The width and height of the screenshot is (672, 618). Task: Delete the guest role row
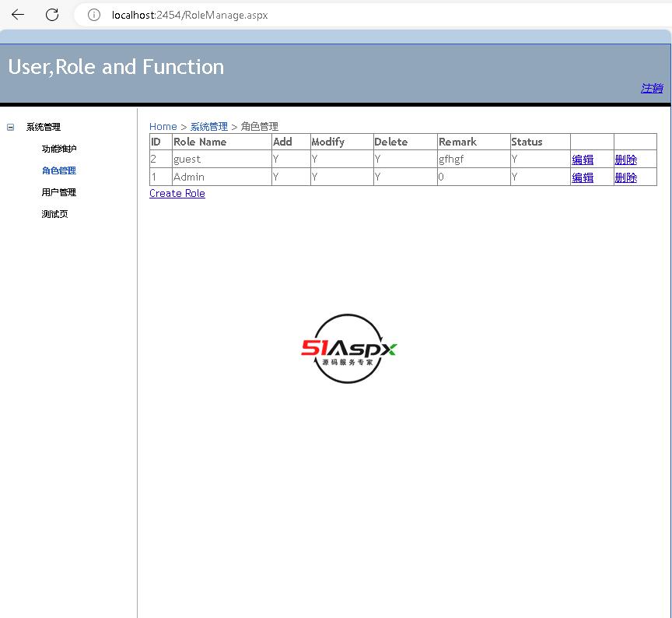point(625,160)
